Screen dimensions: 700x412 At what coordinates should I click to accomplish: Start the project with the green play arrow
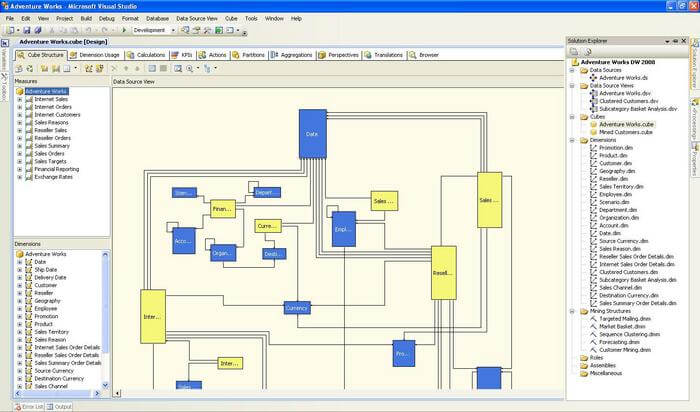pyautogui.click(x=124, y=30)
